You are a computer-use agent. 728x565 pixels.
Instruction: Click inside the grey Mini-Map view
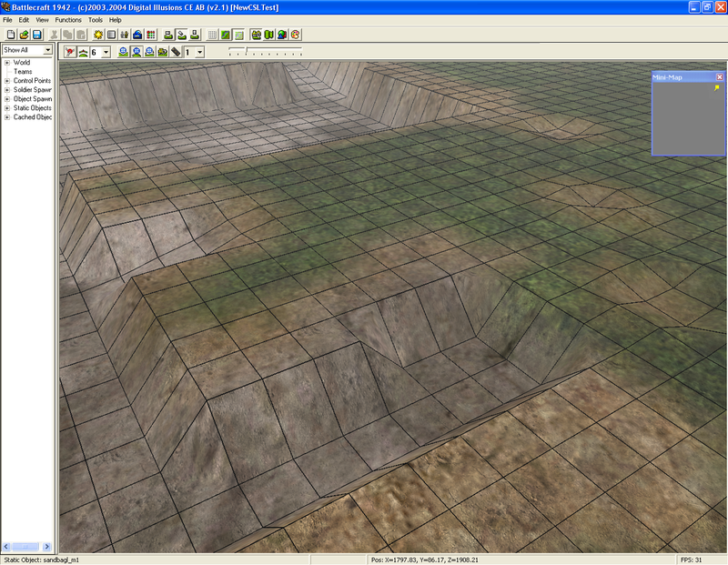(688, 118)
